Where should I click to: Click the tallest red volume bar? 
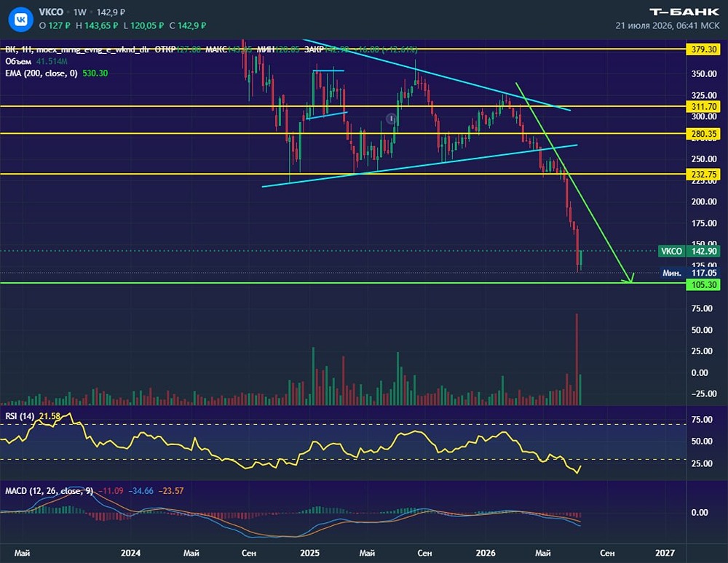pos(577,359)
